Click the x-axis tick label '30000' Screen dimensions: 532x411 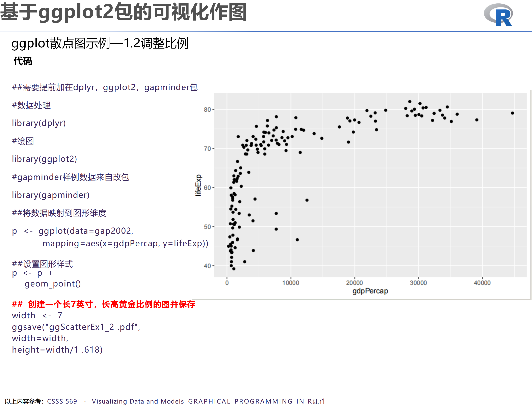point(419,283)
